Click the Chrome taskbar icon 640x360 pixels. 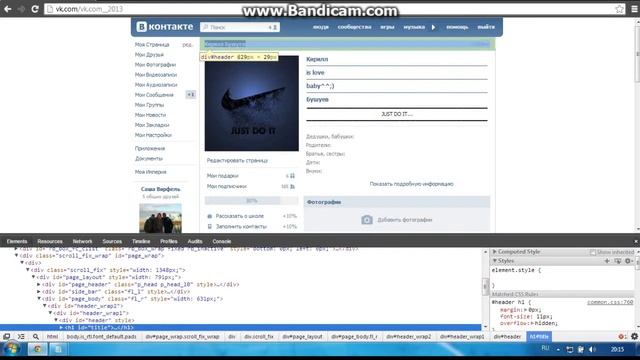tap(37, 349)
